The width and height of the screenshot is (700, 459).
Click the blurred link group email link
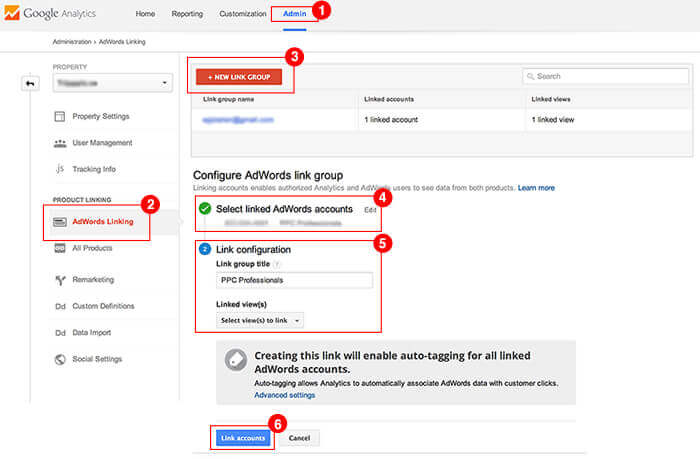click(238, 120)
